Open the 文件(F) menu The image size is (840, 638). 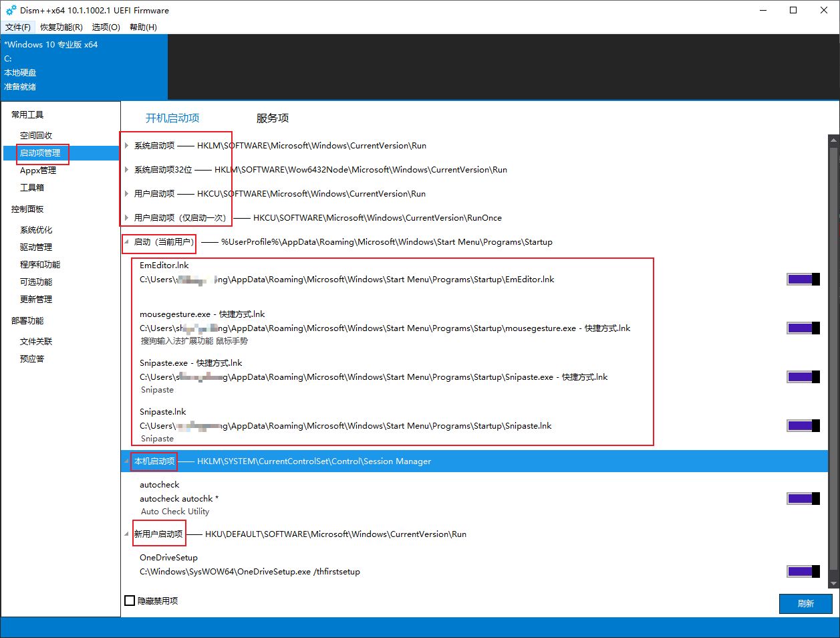(x=18, y=27)
